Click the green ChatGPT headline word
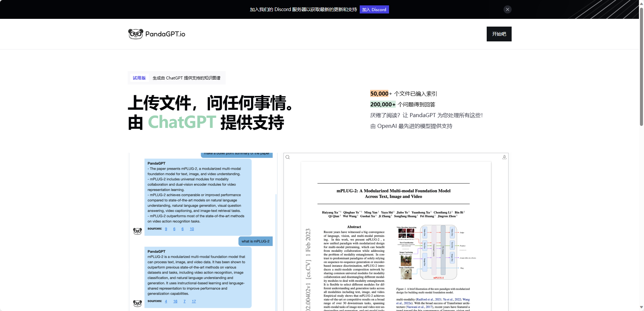644x311 pixels. coord(182,122)
